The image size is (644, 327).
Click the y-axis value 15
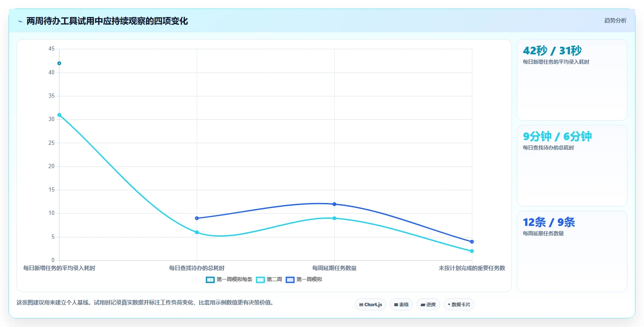click(x=51, y=190)
